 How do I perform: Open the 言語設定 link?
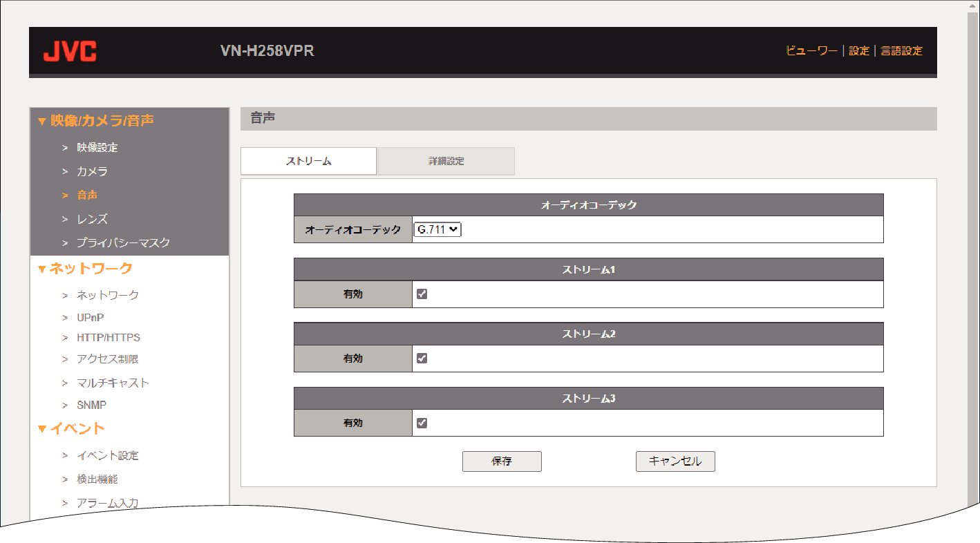click(901, 50)
